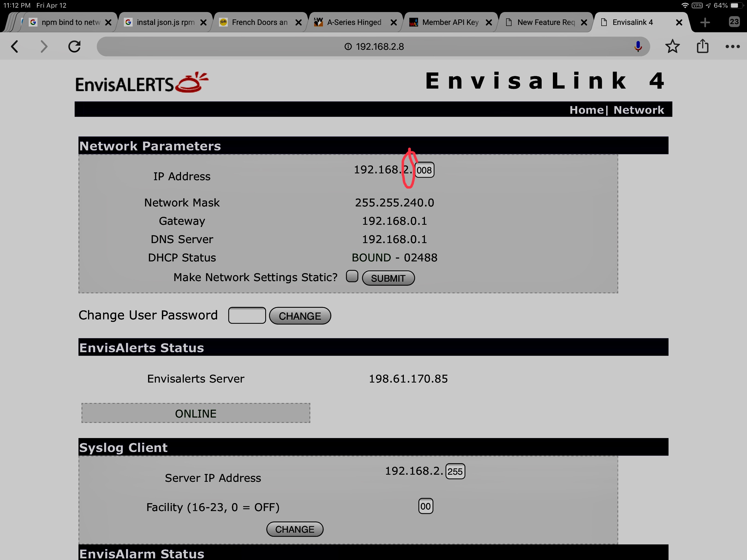Click the DHCP Status value BOUND - 02488
747x560 pixels.
point(395,258)
